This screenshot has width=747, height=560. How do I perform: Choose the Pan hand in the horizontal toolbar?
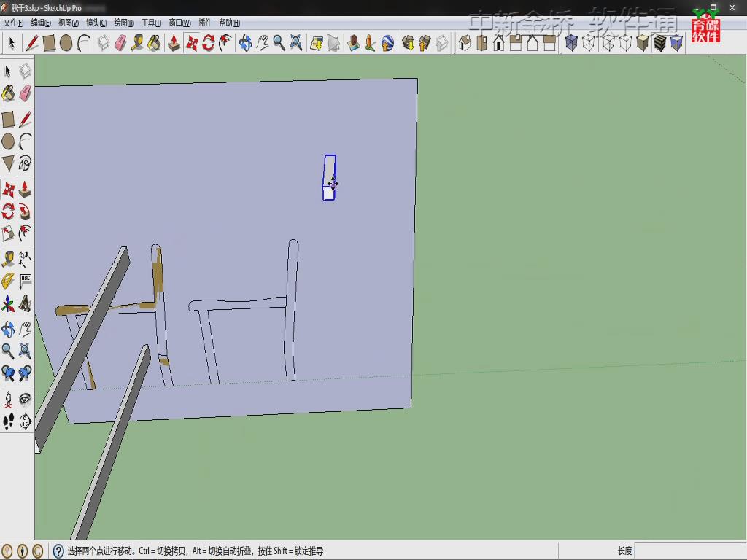click(262, 43)
